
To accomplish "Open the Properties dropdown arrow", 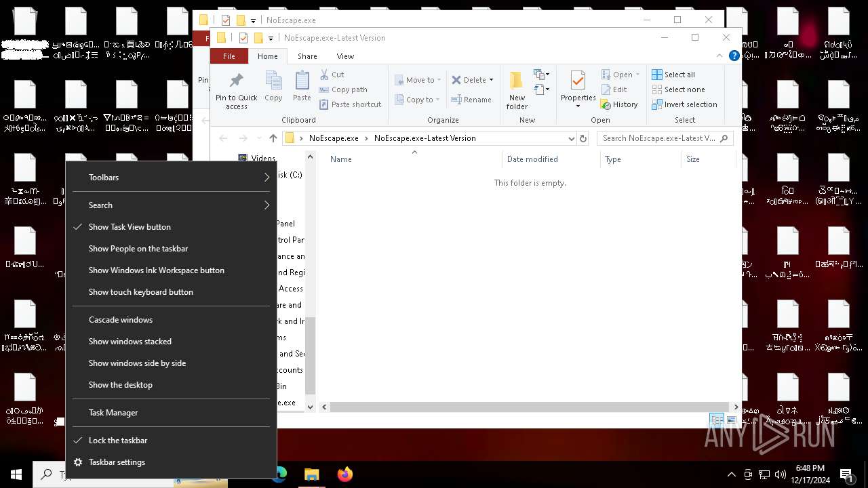I will (x=578, y=106).
